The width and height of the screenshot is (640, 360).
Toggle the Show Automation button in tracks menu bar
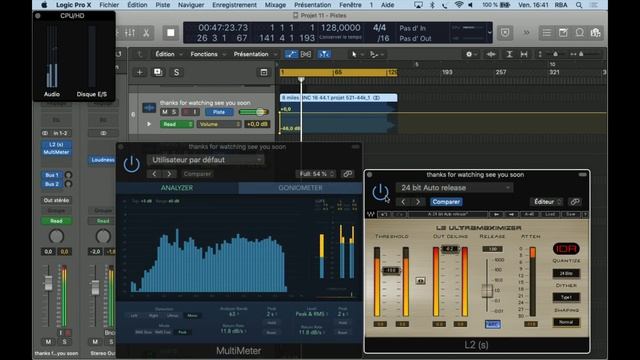pyautogui.click(x=291, y=54)
